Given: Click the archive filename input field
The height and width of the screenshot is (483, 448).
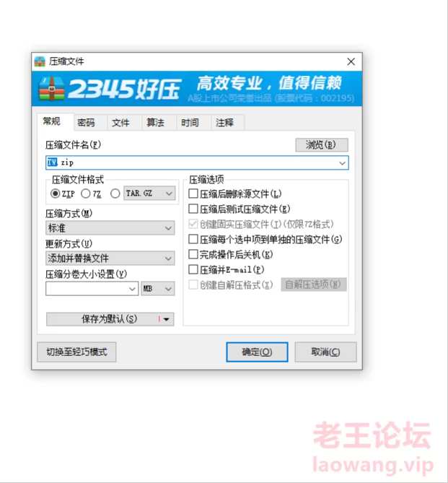Looking at the screenshot, I should pyautogui.click(x=197, y=162).
